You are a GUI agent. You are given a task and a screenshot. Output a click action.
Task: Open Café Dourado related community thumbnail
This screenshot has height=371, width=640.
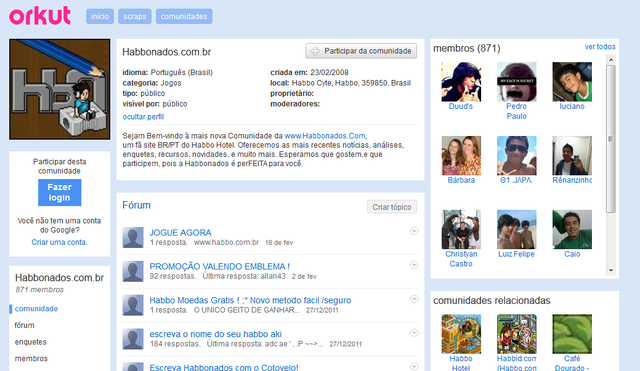click(572, 334)
